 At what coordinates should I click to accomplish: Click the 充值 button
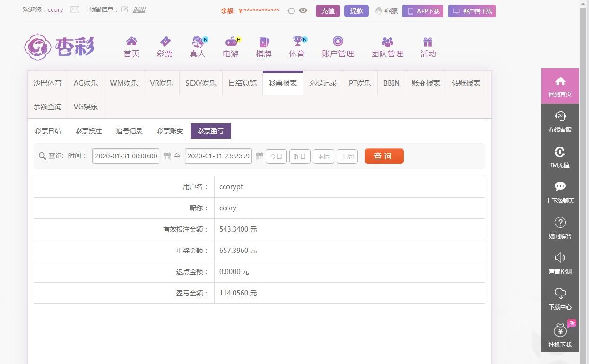click(328, 11)
